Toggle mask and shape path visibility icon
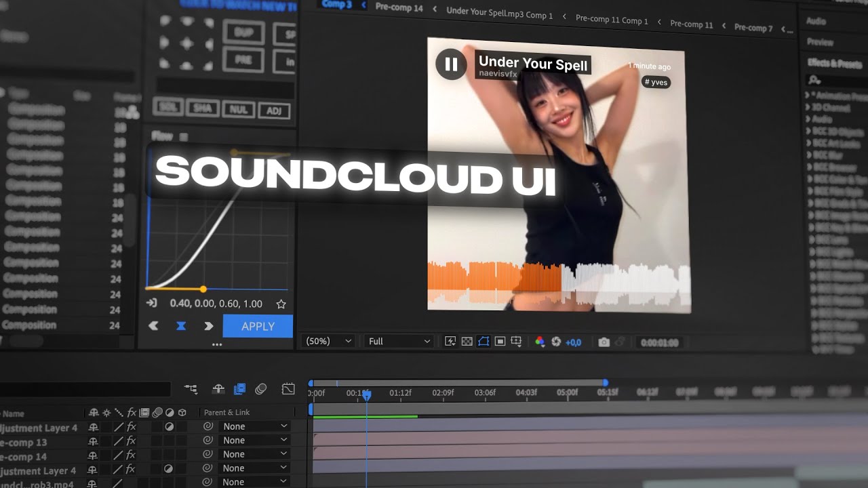 pyautogui.click(x=484, y=342)
